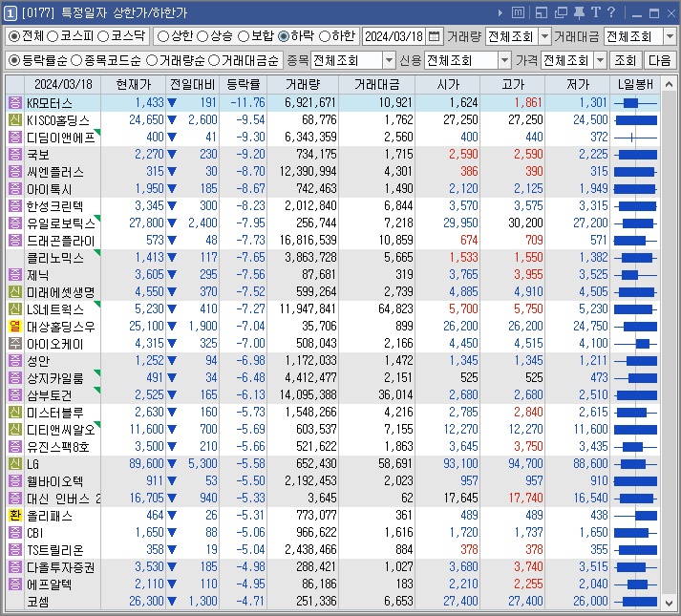Select the 하락 radio button
Viewport: 681px width, 616px height.
[x=295, y=36]
